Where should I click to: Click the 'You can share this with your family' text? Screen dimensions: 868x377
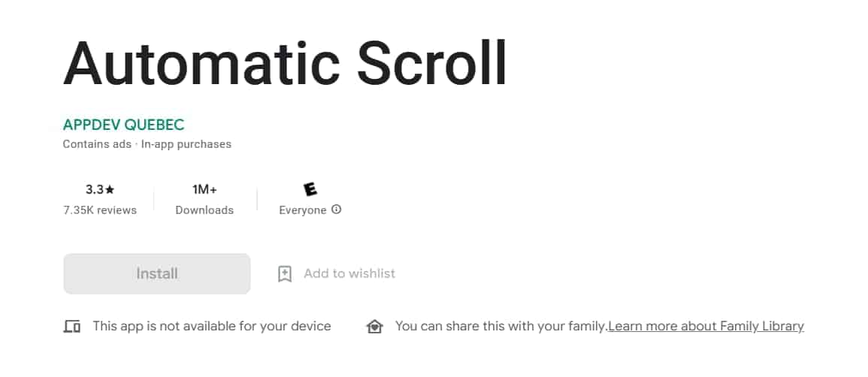(x=501, y=326)
